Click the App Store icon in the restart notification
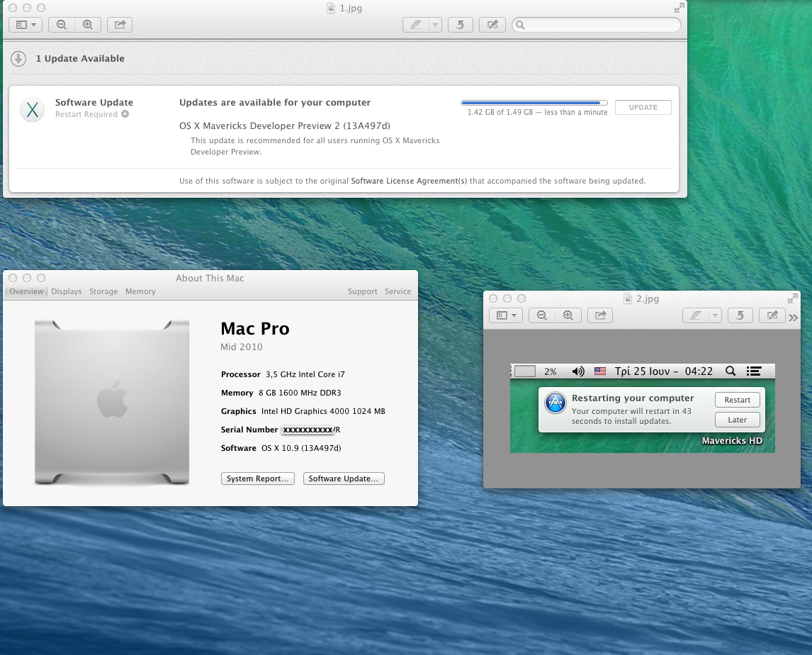Viewport: 812px width, 655px height. coord(556,403)
